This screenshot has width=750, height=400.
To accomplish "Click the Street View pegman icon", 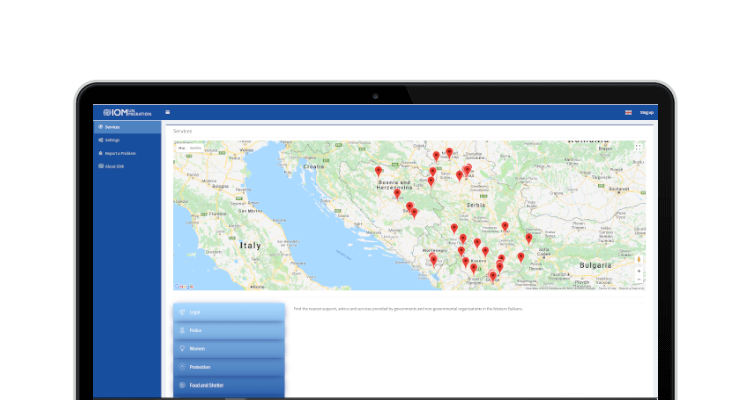I will (639, 259).
